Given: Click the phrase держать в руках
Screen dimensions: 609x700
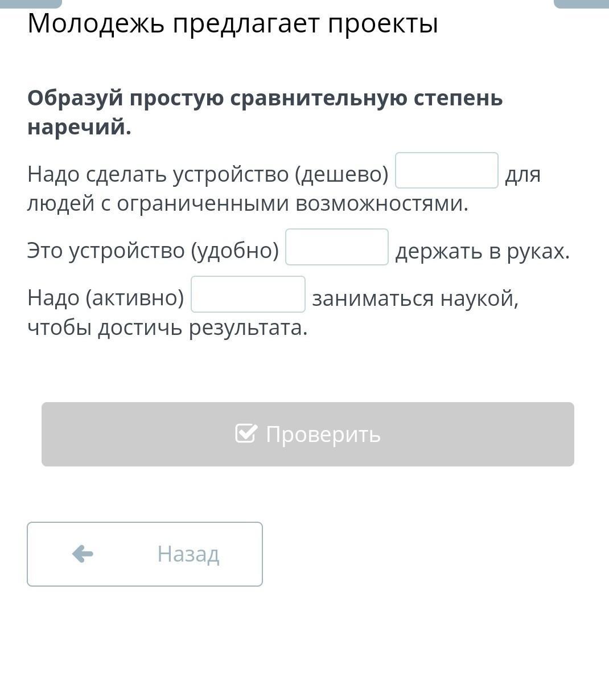Looking at the screenshot, I should (483, 251).
